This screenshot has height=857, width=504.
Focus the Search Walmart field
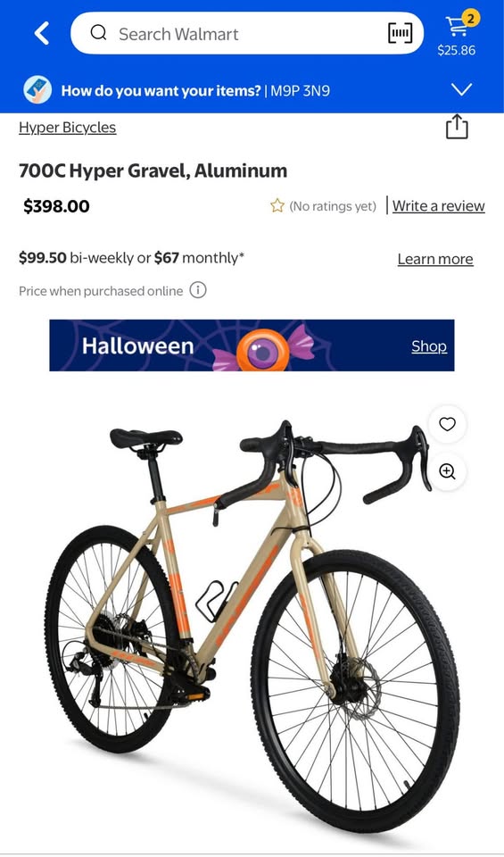point(247,33)
